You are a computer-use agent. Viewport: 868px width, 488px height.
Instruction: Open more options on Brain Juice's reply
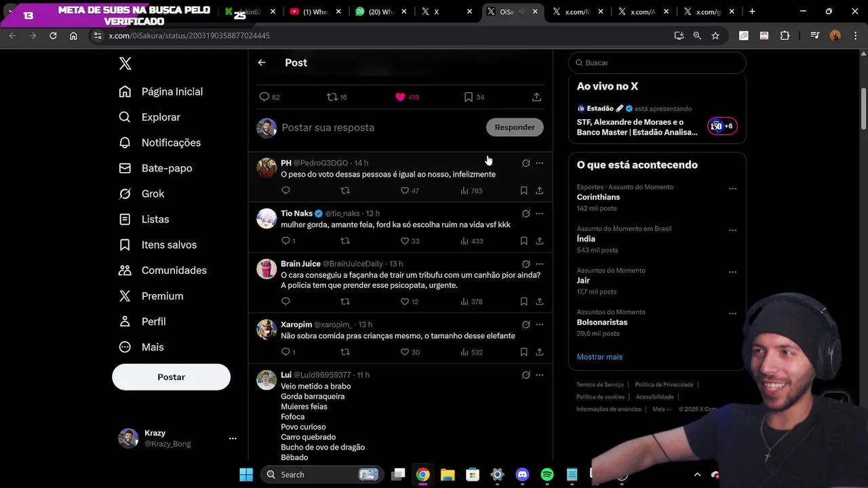click(539, 264)
